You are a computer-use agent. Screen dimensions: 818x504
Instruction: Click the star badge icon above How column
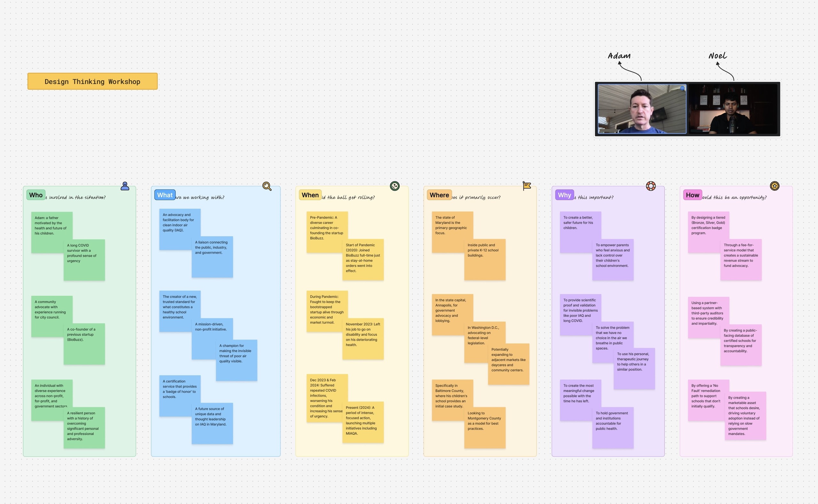pyautogui.click(x=774, y=186)
